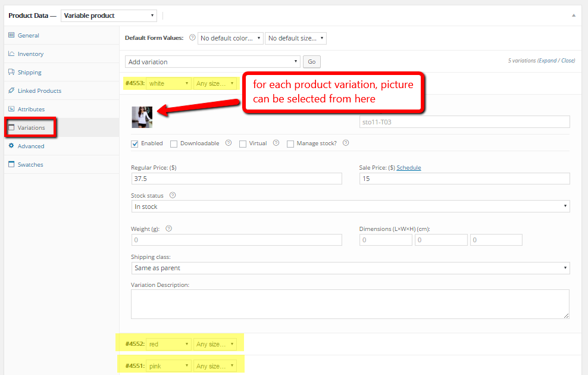Open the red color dropdown for #4552
This screenshot has height=375, width=588.
click(169, 344)
